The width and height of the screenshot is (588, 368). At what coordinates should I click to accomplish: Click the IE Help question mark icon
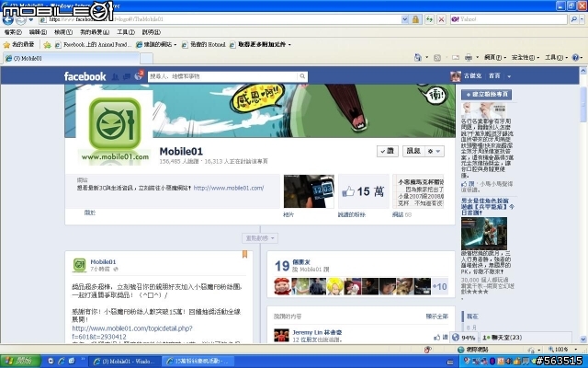575,57
